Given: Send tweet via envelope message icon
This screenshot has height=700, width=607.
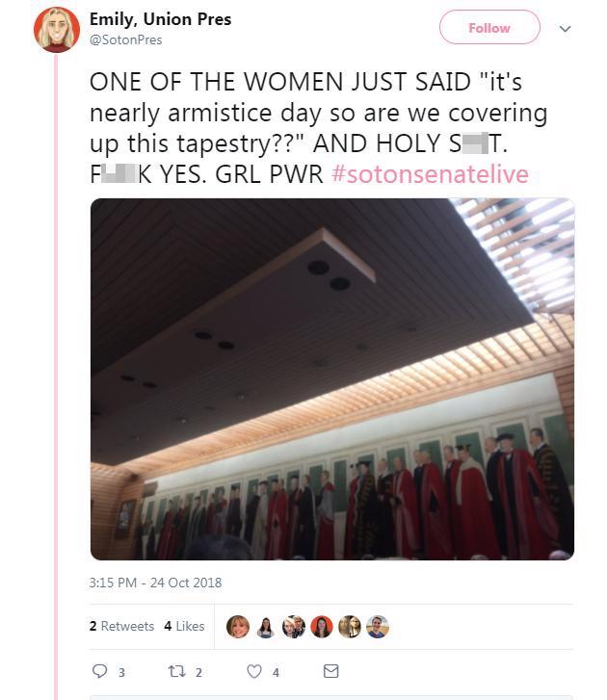Looking at the screenshot, I should pyautogui.click(x=330, y=671).
